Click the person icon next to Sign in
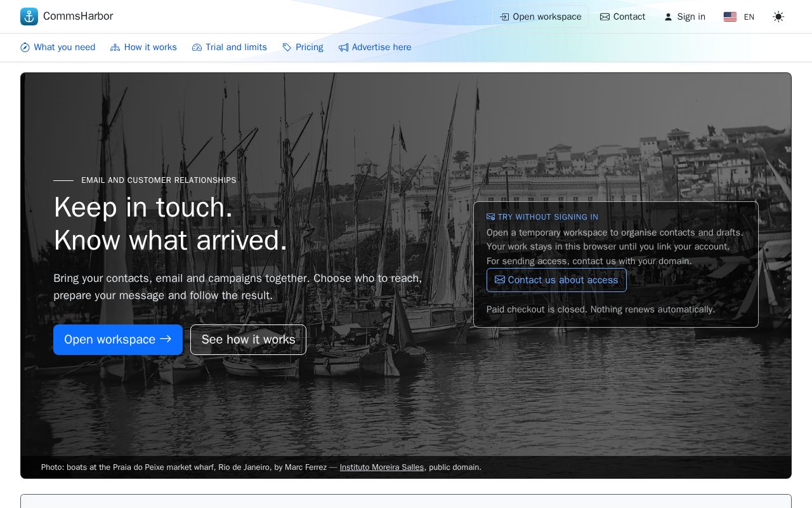Viewport: 812px width, 508px height. click(x=668, y=17)
